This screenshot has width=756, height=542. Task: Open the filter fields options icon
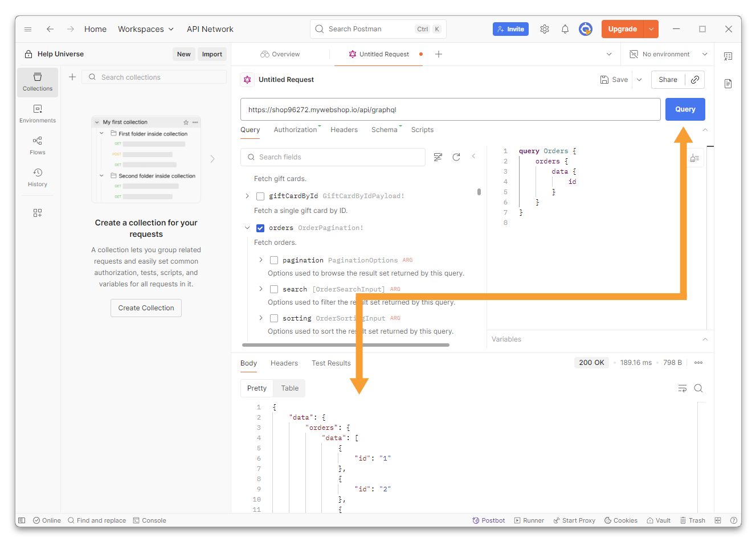point(438,157)
